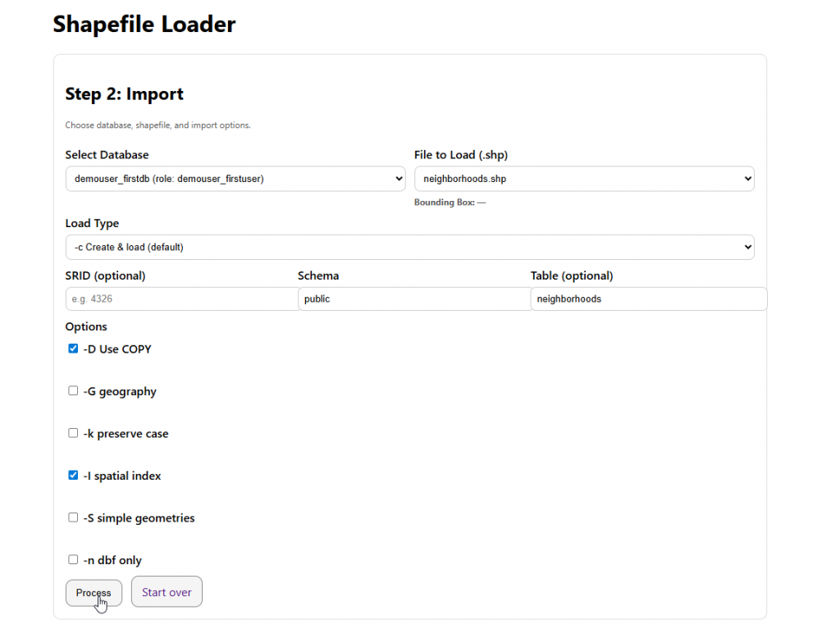Select the Table name input field
The width and height of the screenshot is (840, 629).
[x=649, y=299]
